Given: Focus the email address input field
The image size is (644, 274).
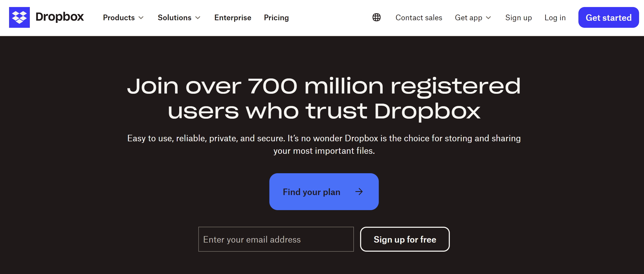Looking at the screenshot, I should point(276,239).
